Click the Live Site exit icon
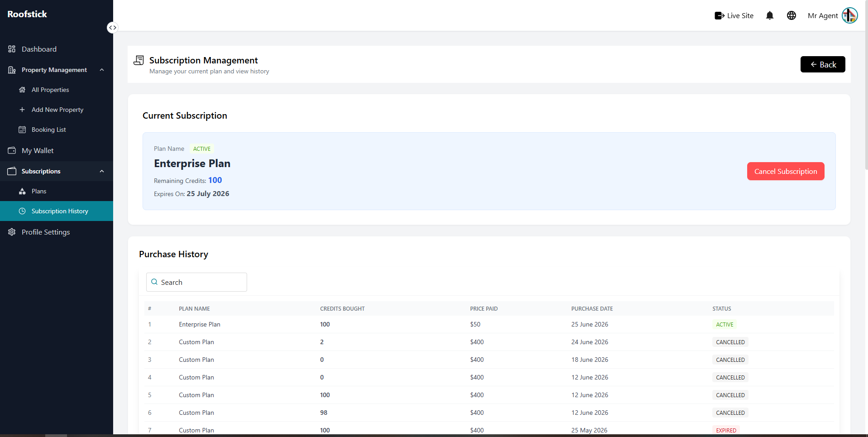This screenshot has height=437, width=868. click(720, 15)
